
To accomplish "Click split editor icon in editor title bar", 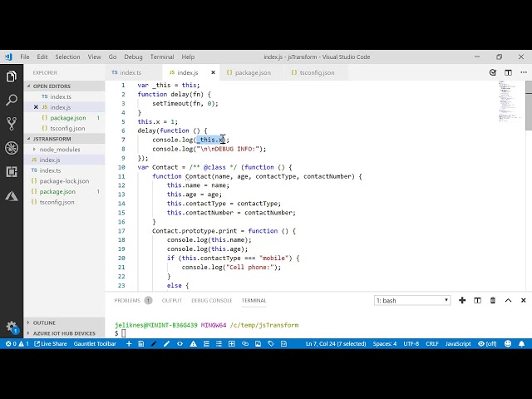I will tap(508, 72).
